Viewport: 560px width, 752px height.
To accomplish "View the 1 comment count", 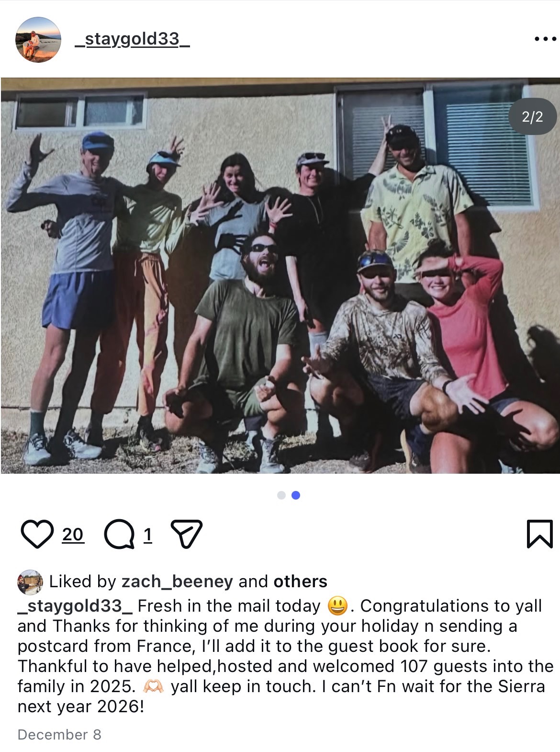I will [x=148, y=534].
